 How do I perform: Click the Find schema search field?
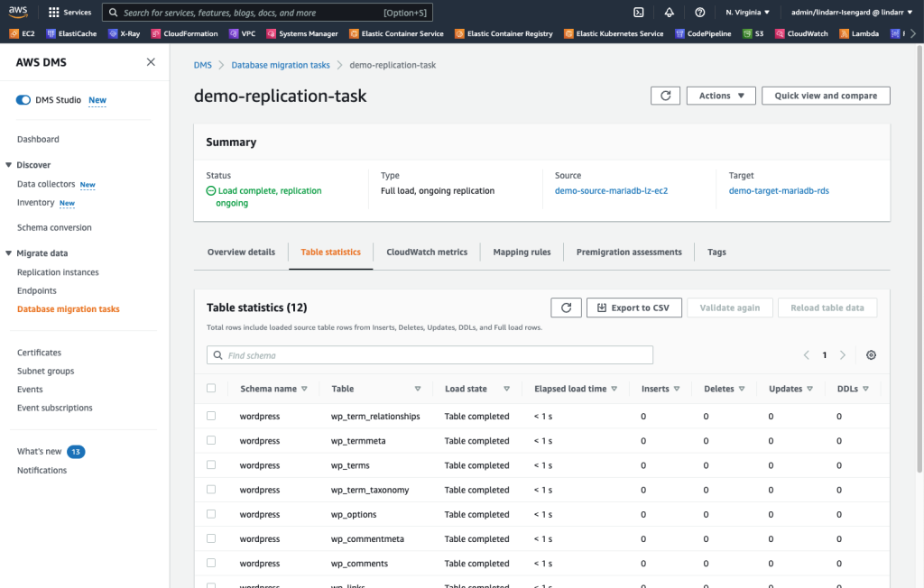[x=430, y=355]
